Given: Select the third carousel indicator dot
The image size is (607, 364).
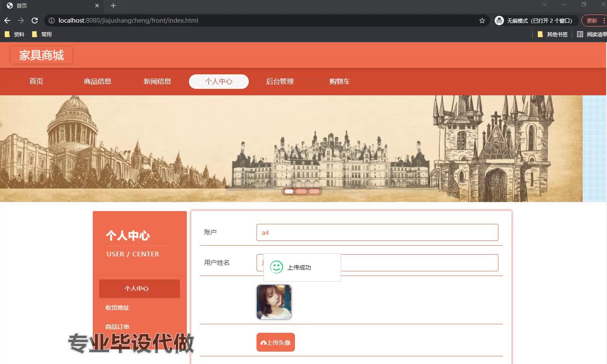Looking at the screenshot, I should pyautogui.click(x=314, y=191).
